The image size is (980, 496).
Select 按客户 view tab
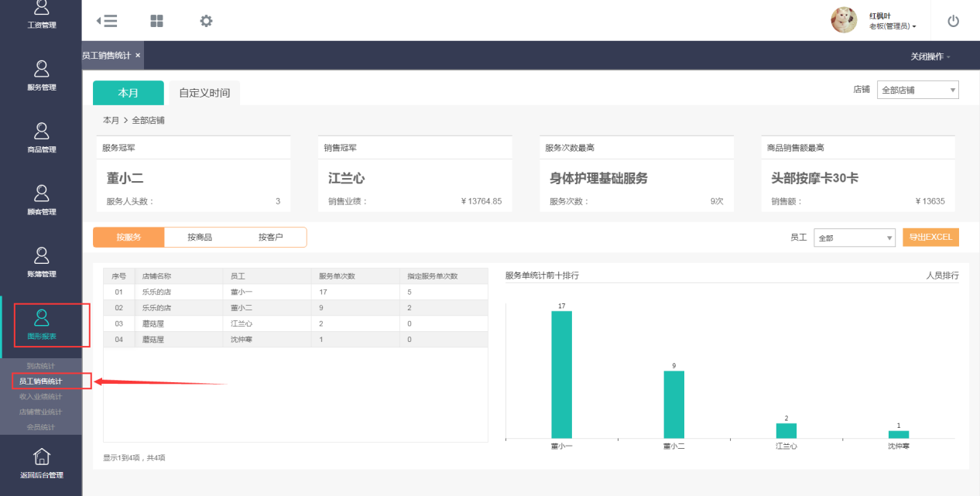271,237
